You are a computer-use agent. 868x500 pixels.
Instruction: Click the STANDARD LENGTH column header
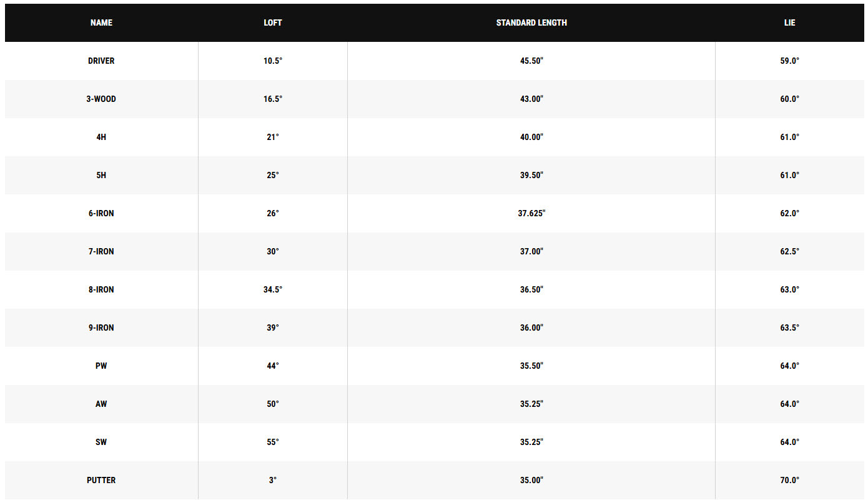coord(531,22)
